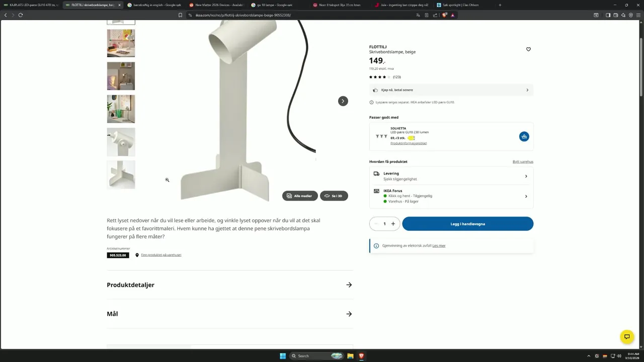Open Produktinformasjonsblad link
This screenshot has width=644, height=362.
pos(409,143)
